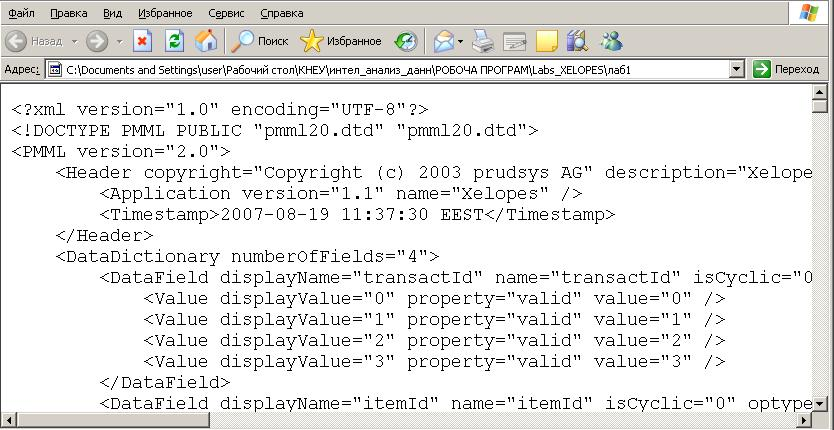Open the Вид menu
The image size is (834, 430).
coord(112,13)
